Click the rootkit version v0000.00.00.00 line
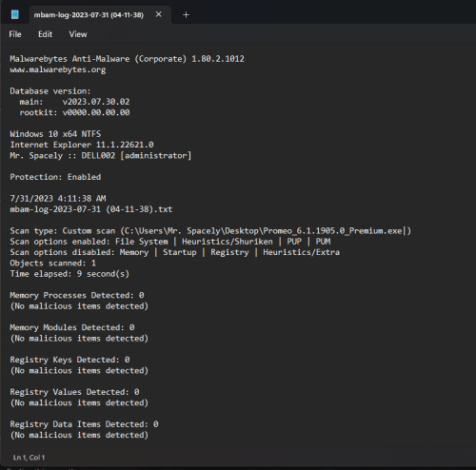476x470 pixels. coord(74,112)
